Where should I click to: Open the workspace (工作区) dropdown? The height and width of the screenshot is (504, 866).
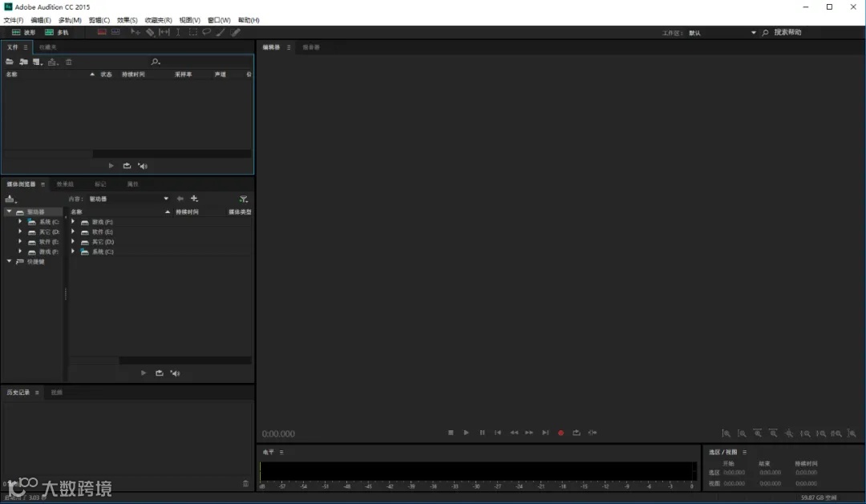click(x=722, y=33)
